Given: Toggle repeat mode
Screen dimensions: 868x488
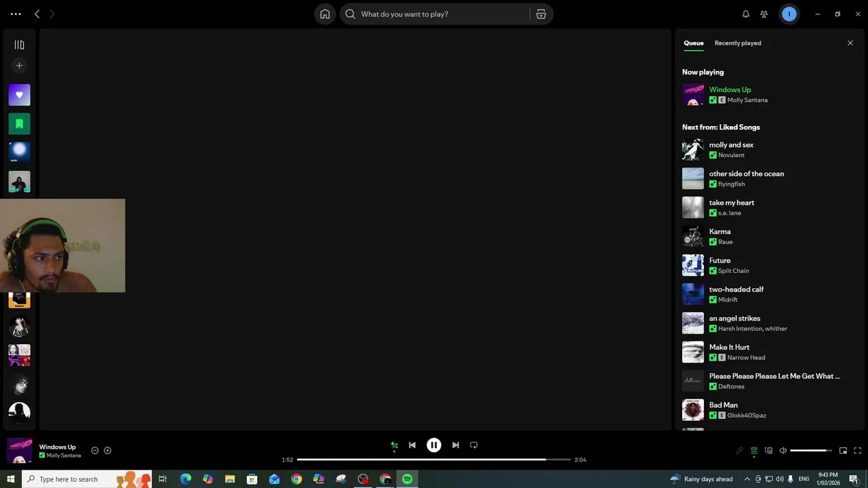Looking at the screenshot, I should pos(474,445).
